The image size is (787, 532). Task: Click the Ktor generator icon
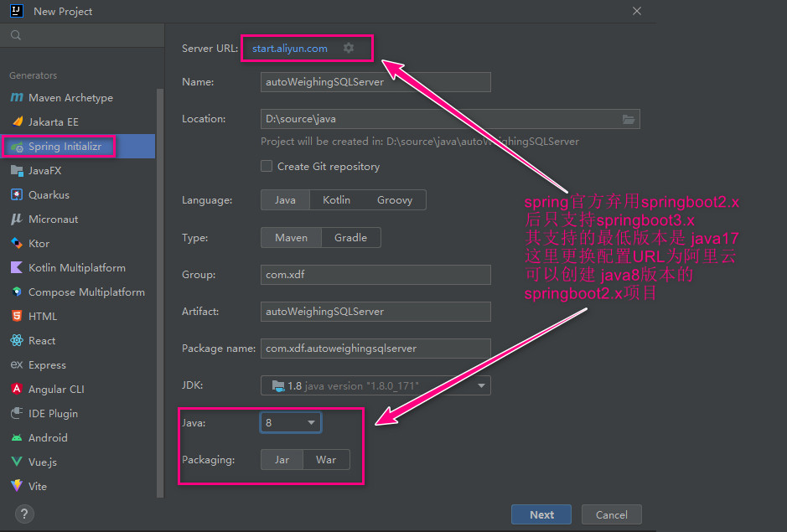click(x=17, y=244)
